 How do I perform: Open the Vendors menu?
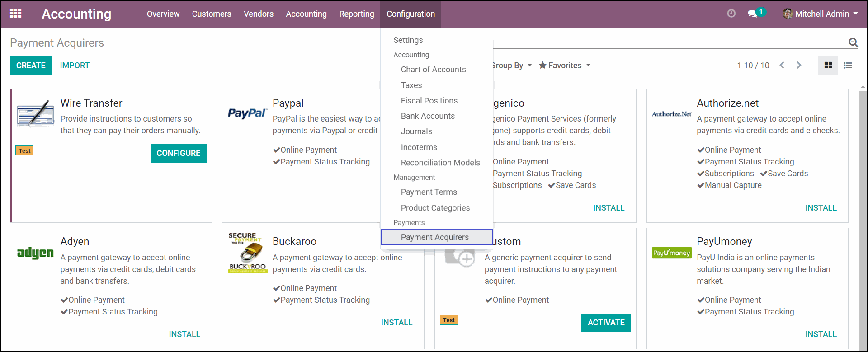(x=259, y=14)
